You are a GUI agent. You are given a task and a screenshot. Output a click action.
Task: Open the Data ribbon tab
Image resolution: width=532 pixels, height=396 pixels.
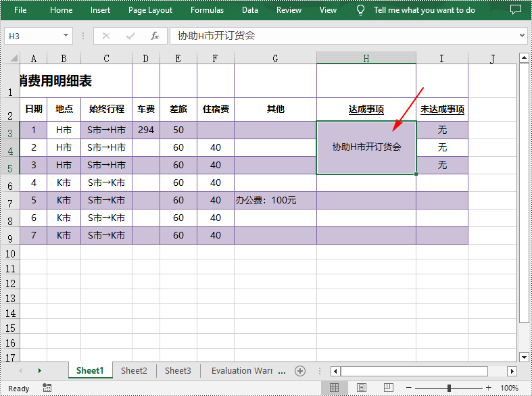[x=250, y=10]
